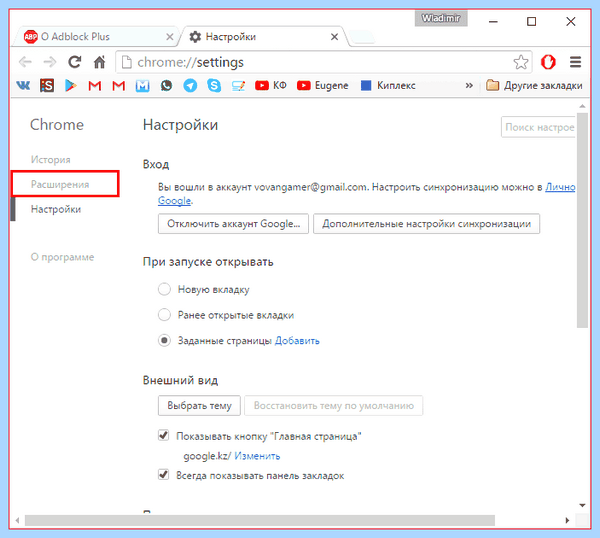Open the VK bookmark

pyautogui.click(x=23, y=85)
